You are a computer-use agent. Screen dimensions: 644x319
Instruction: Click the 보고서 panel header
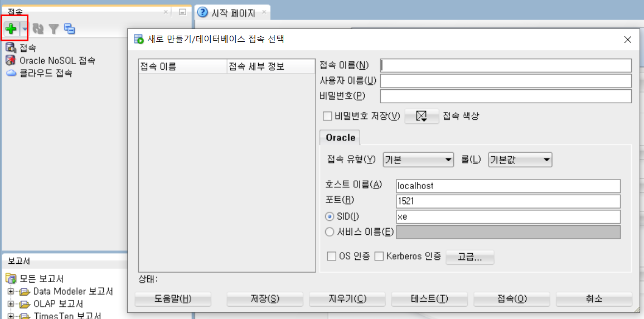(20, 260)
